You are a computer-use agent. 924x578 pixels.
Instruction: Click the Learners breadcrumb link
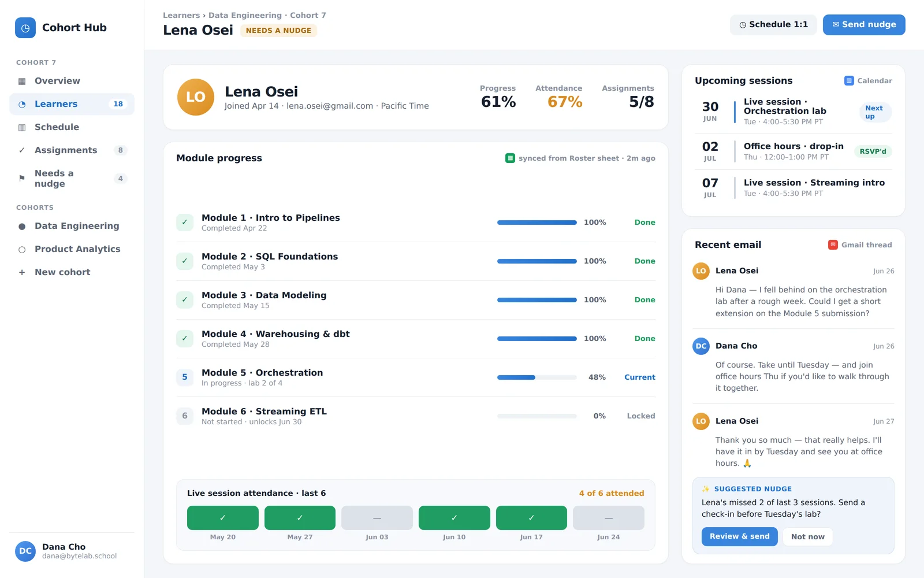click(x=181, y=16)
